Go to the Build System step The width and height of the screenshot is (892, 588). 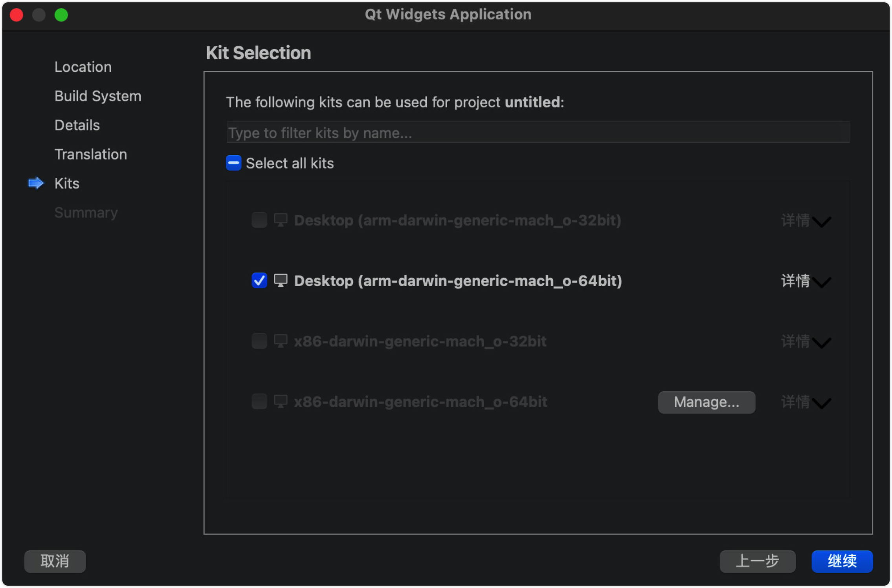click(x=98, y=96)
